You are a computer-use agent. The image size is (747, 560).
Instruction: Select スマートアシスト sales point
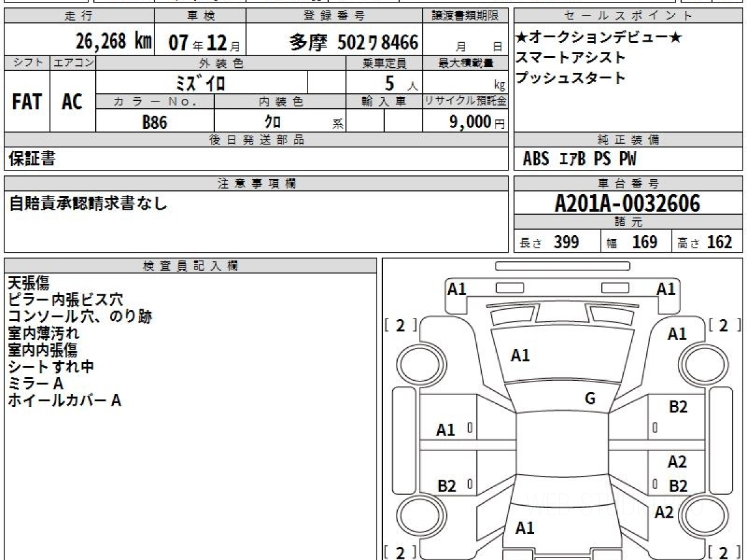(571, 58)
